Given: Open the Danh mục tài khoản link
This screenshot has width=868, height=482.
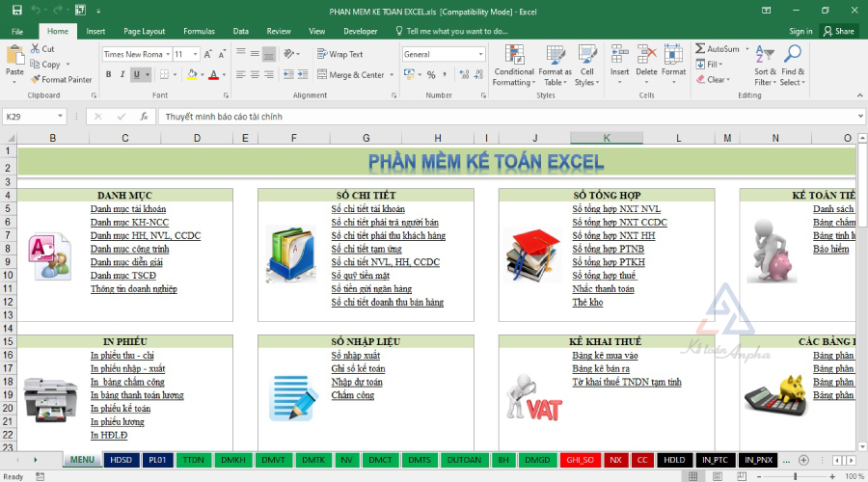Looking at the screenshot, I should click(x=127, y=208).
